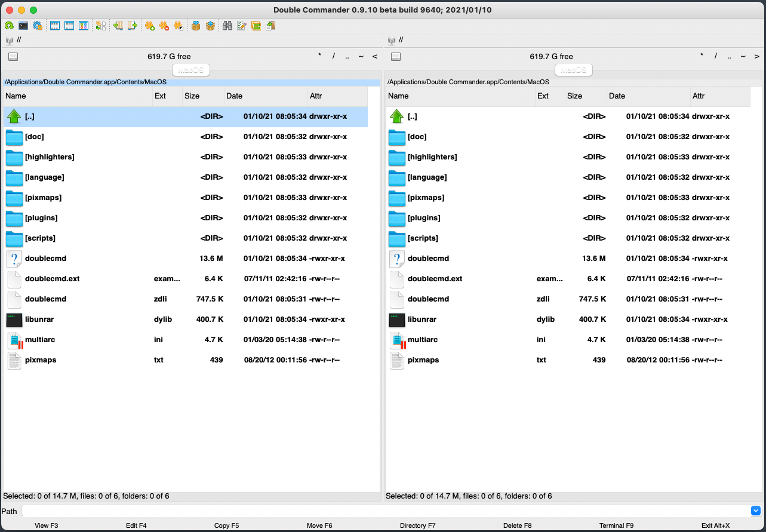Click Terminal F9 button
Image resolution: width=766 pixels, height=532 pixels.
click(616, 525)
